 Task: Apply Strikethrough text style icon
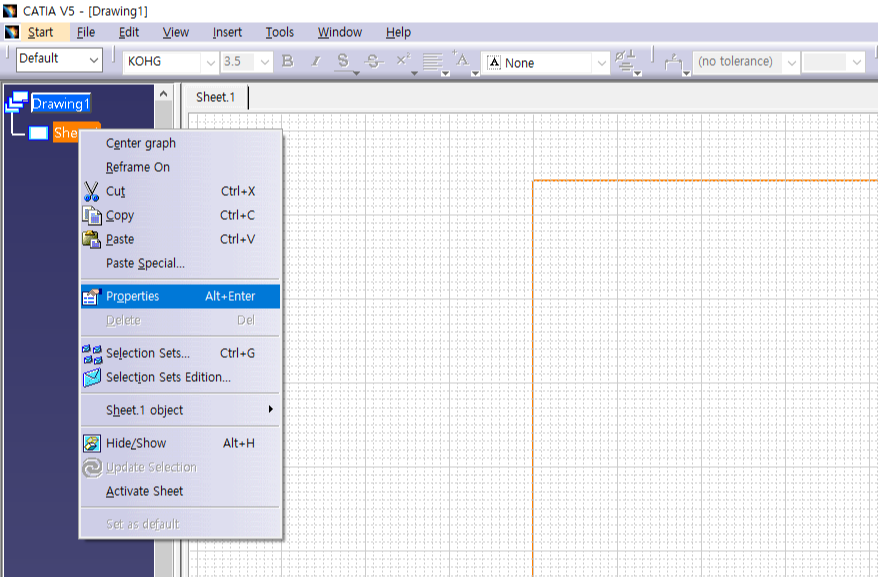click(373, 61)
